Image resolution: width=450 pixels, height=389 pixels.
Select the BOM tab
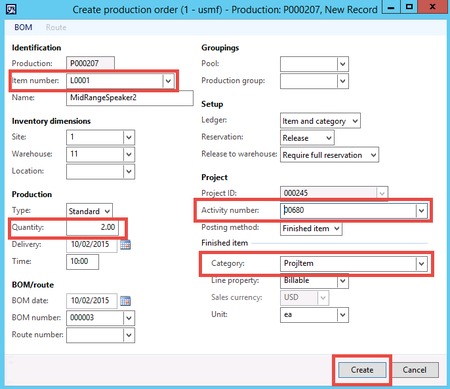point(23,27)
